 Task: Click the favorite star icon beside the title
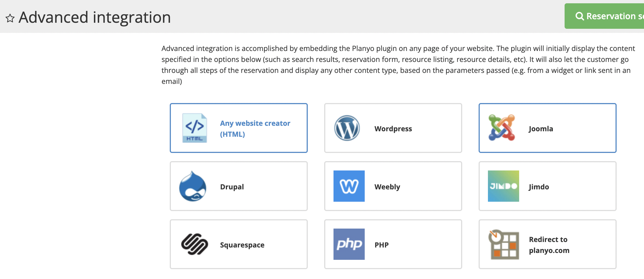[10, 18]
